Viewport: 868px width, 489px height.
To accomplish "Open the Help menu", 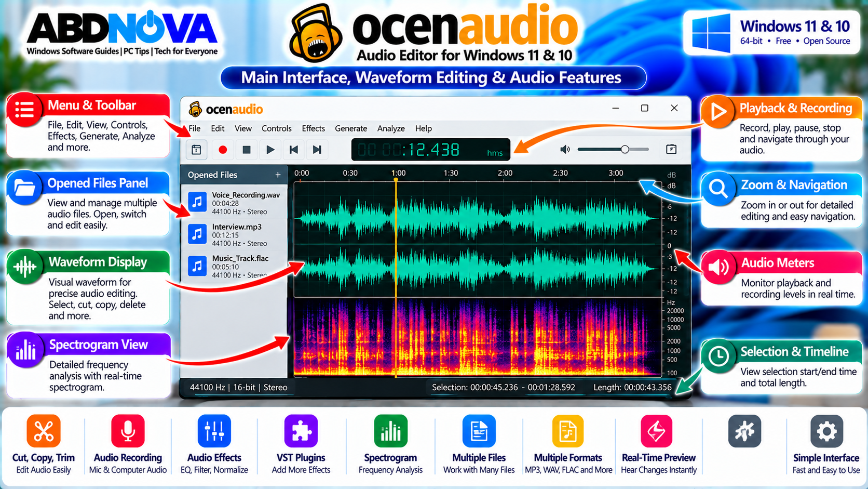I will (x=424, y=128).
